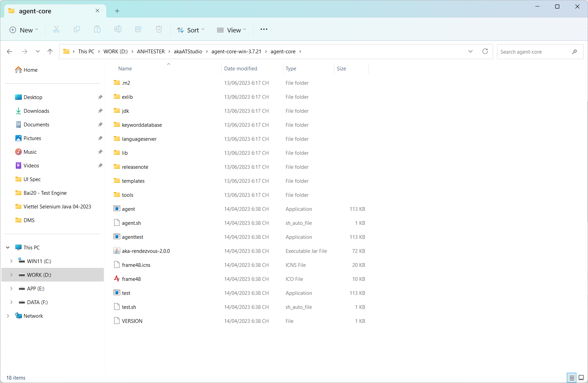The width and height of the screenshot is (588, 383).
Task: Select the aka-rendezvous-2.0.0 jar file
Action: coord(146,251)
